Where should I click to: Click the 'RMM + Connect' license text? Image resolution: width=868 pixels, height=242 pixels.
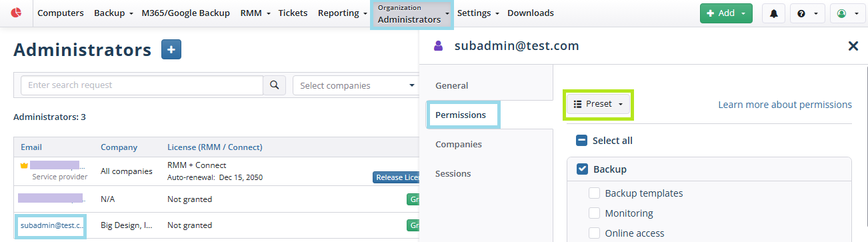197,165
